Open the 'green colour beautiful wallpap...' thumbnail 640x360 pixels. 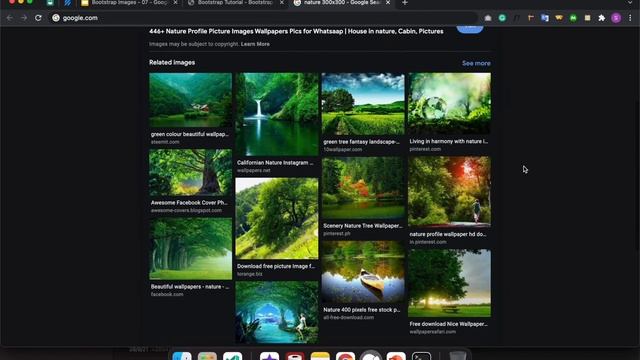point(190,100)
